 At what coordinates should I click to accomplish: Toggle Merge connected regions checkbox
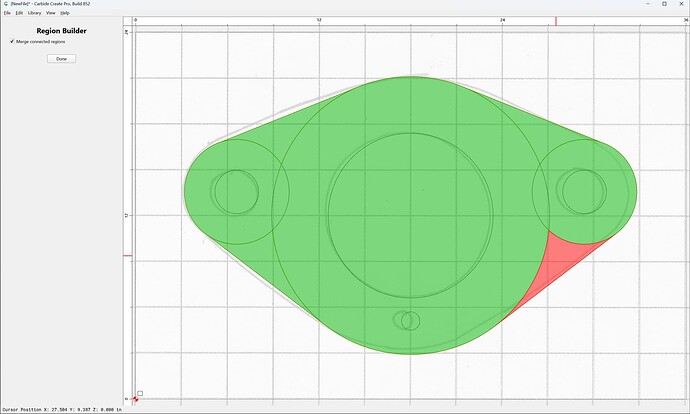[12, 41]
